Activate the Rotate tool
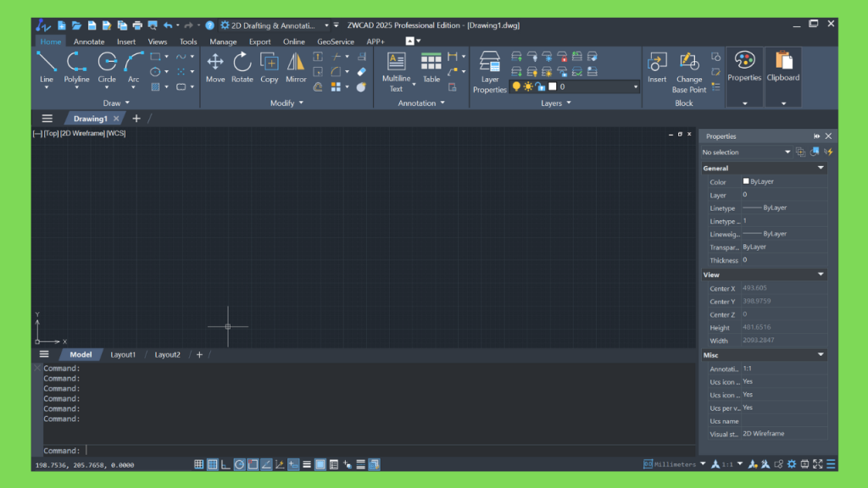Image resolution: width=868 pixels, height=488 pixels. [x=242, y=68]
